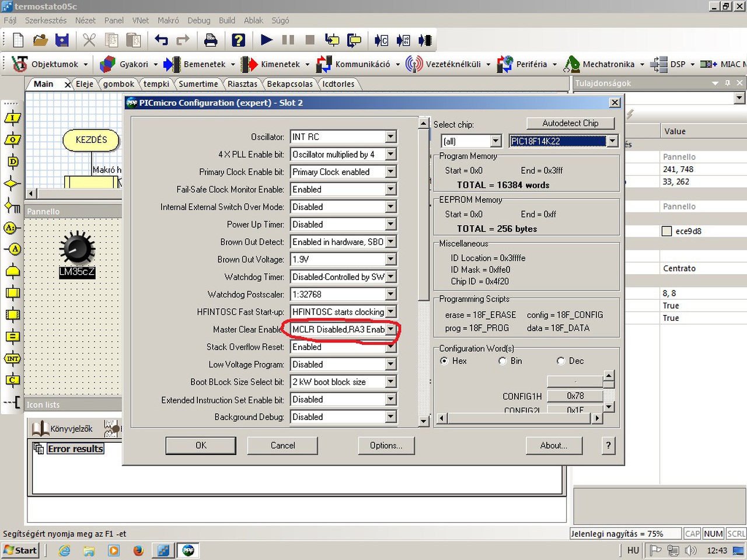This screenshot has height=560, width=747.
Task: Switch to the Riasztas tab
Action: click(242, 84)
